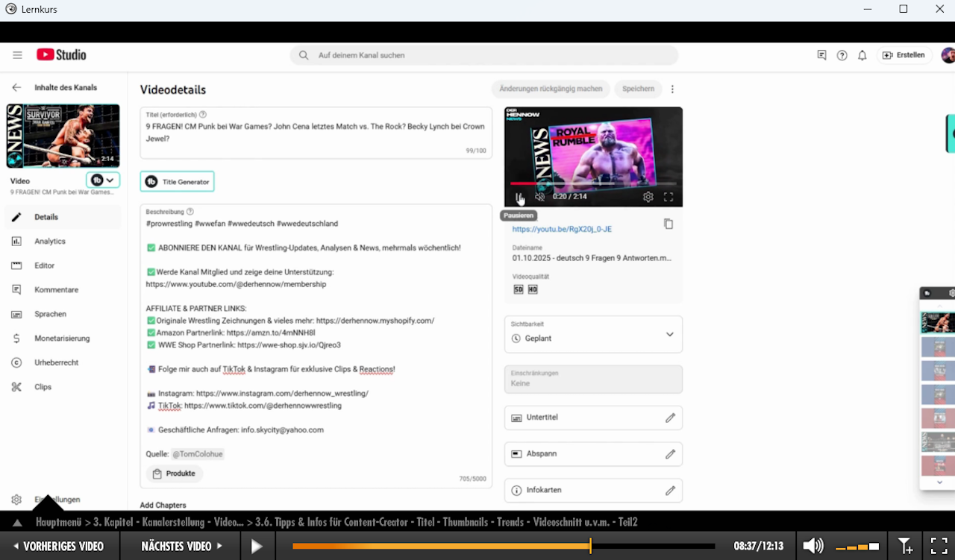Go to NÄCHSTES VIDEO
The height and width of the screenshot is (560, 955).
click(x=181, y=546)
